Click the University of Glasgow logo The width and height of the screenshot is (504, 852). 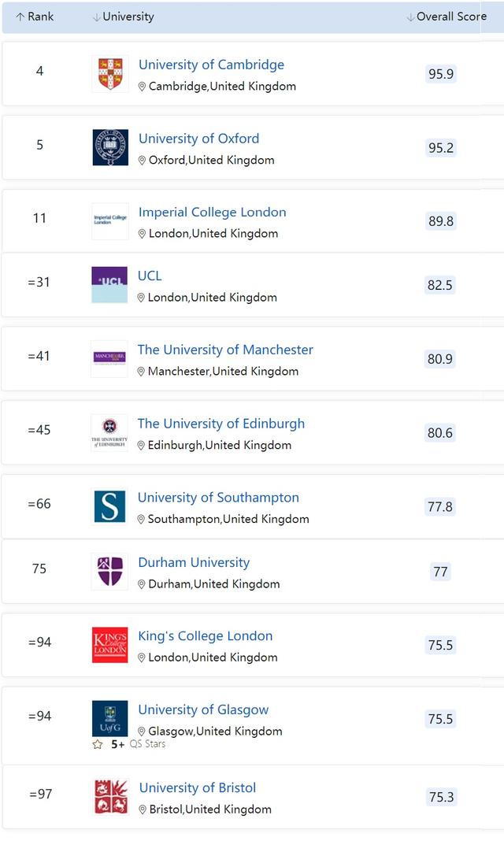[109, 718]
